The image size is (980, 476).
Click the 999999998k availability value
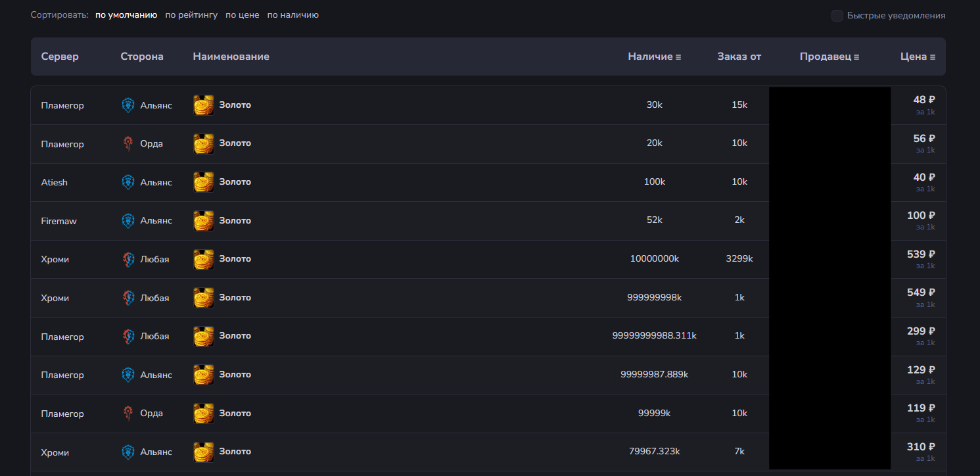(x=655, y=298)
